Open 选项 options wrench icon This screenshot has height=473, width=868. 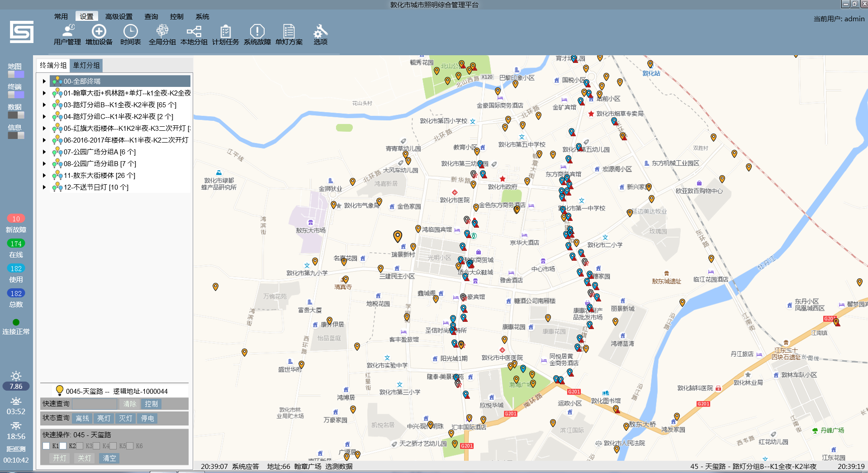click(320, 34)
